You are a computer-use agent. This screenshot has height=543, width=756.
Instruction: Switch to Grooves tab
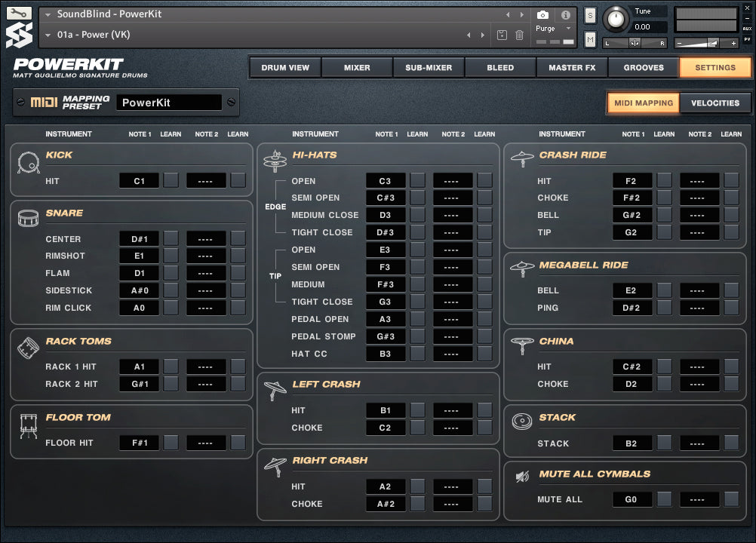pyautogui.click(x=644, y=67)
